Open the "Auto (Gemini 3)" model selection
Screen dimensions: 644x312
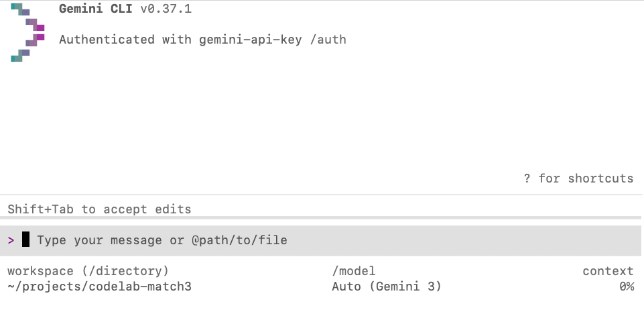click(x=387, y=287)
